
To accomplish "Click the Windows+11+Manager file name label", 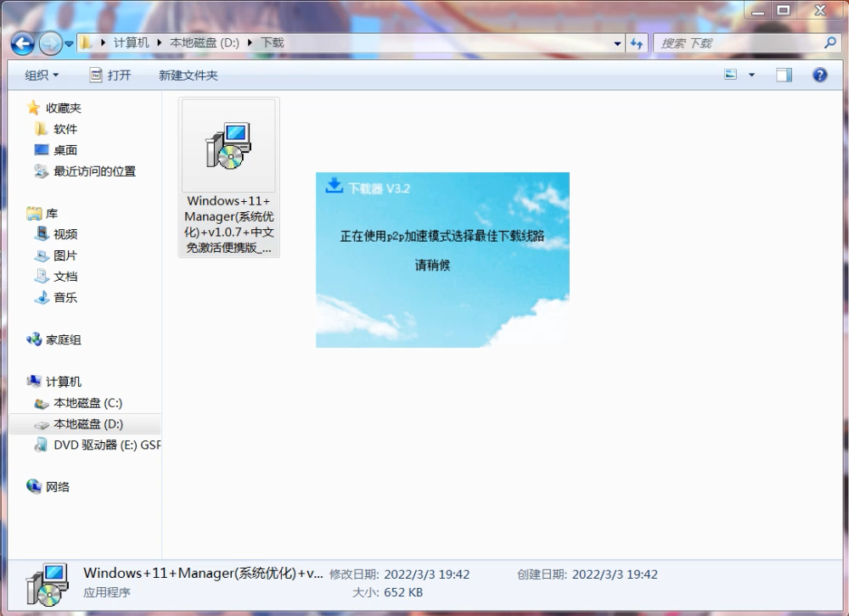I will tap(229, 224).
